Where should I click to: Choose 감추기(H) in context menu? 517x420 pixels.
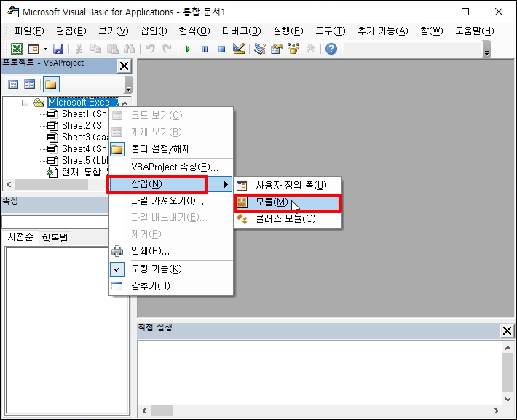pyautogui.click(x=171, y=286)
